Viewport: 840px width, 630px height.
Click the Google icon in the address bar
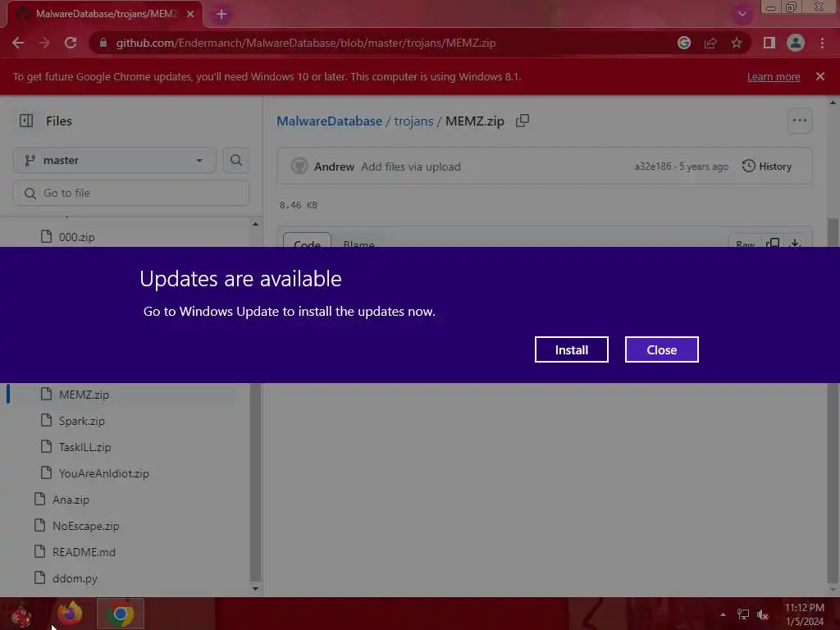click(684, 43)
